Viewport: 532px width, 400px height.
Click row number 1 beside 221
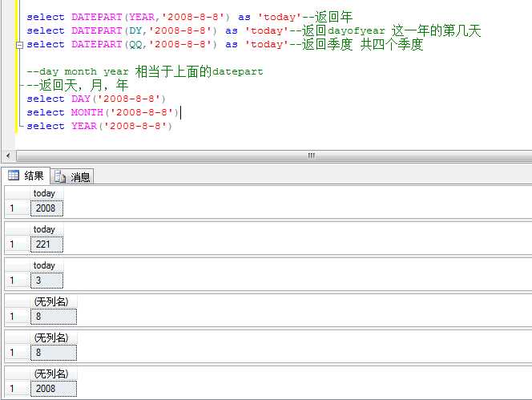(x=12, y=244)
